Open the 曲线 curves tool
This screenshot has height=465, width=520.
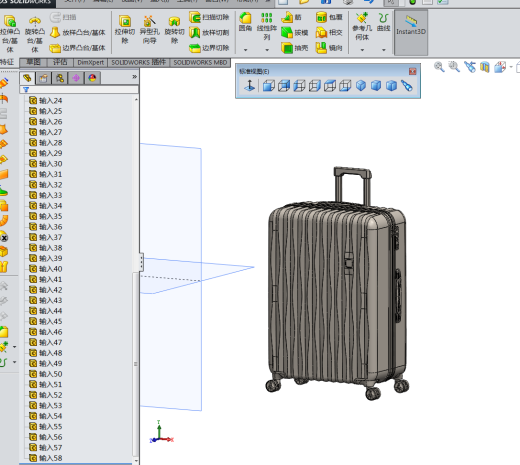(384, 22)
